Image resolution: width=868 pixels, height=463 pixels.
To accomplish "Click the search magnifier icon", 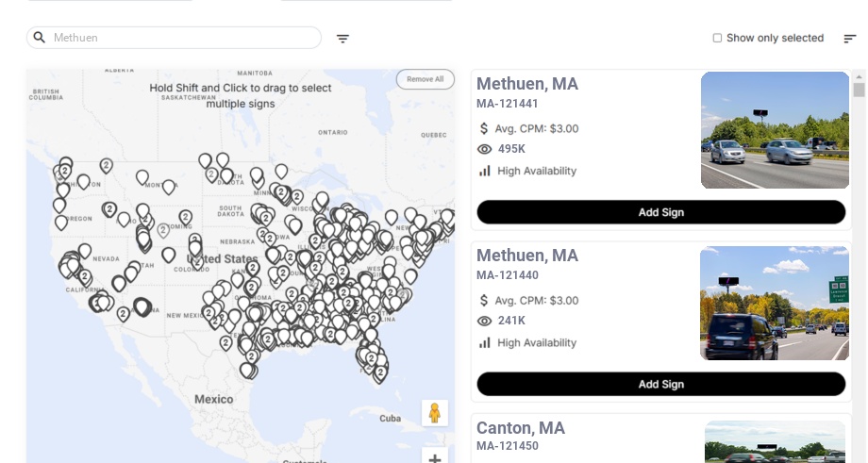I will click(40, 38).
